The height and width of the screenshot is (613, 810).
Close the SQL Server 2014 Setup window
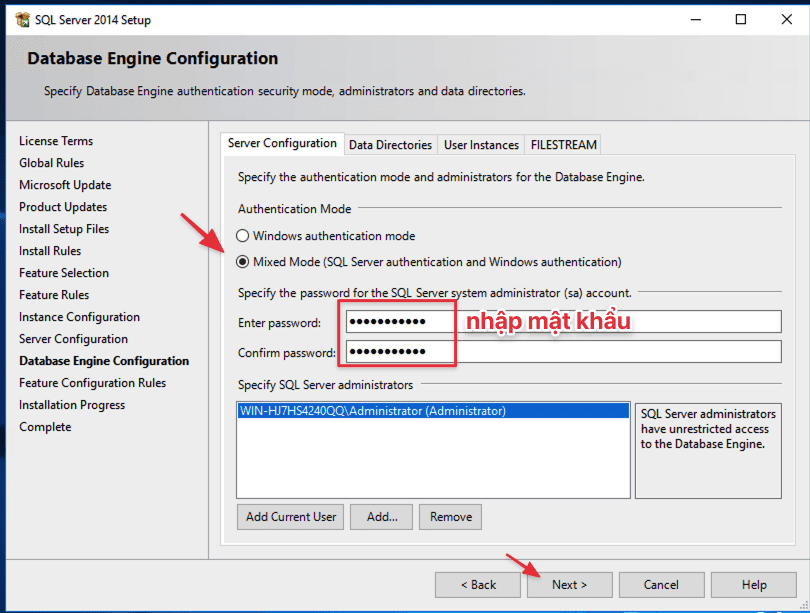coord(786,20)
